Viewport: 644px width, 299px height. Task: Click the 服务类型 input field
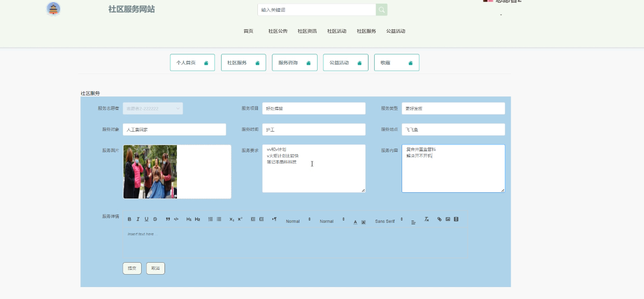tap(454, 108)
